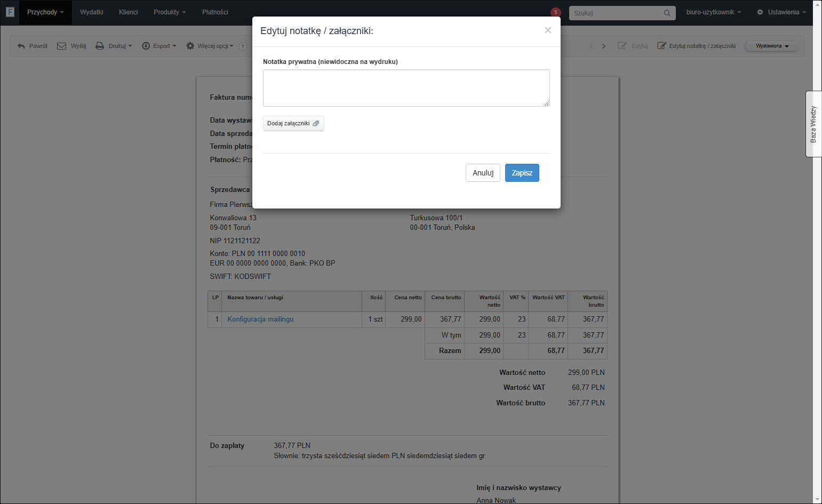The image size is (822, 504).
Task: Click the Wartość brutto 367,77 PLN value
Action: pos(586,403)
